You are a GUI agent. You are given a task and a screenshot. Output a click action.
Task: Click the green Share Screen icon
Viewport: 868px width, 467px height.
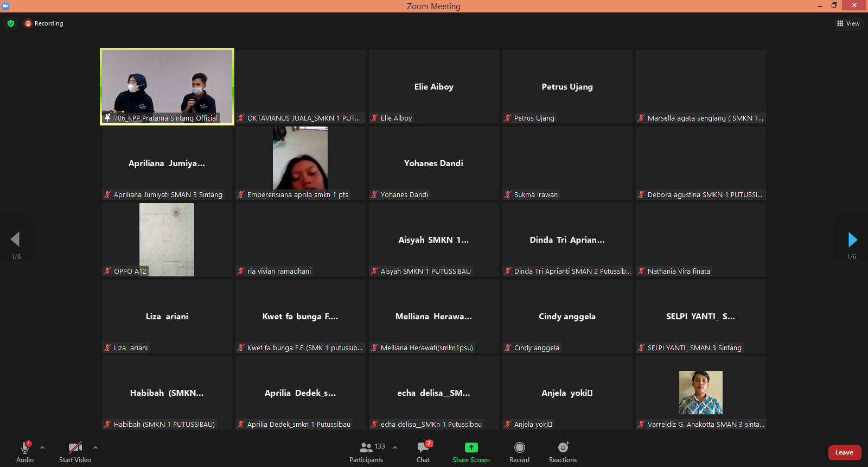point(471,447)
